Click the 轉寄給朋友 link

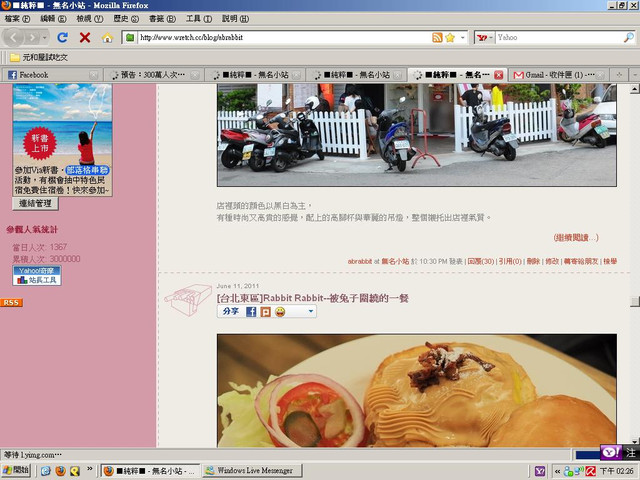[x=581, y=261]
